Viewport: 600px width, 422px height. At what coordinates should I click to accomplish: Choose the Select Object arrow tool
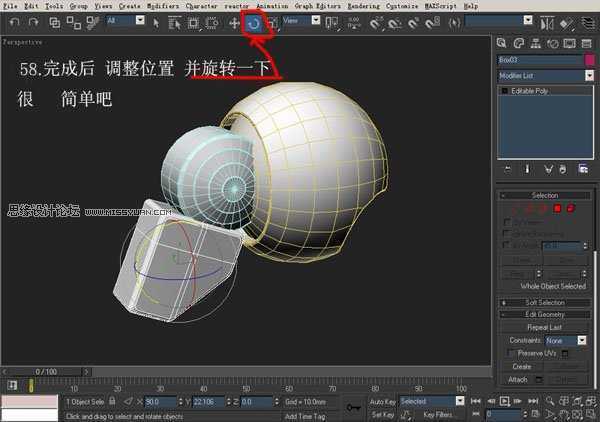[x=156, y=23]
